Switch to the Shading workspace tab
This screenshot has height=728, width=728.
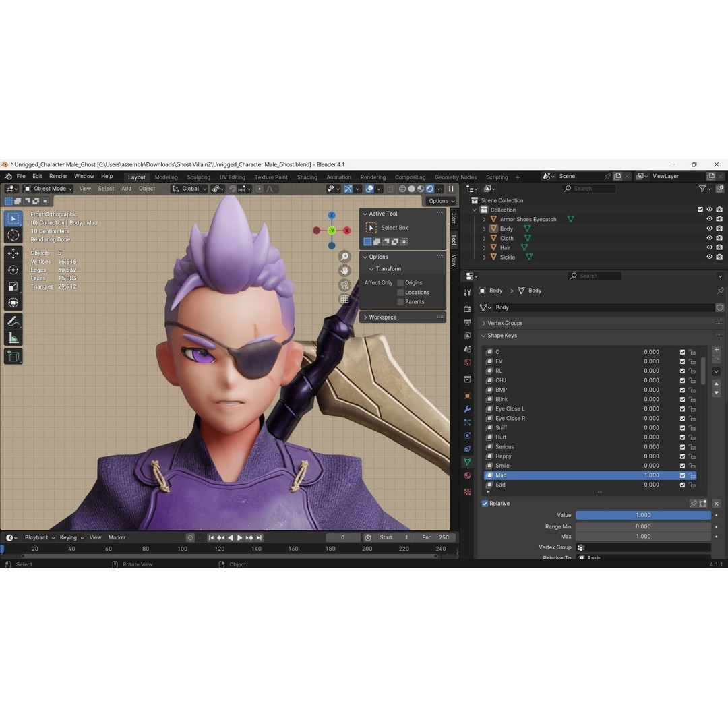pos(307,177)
